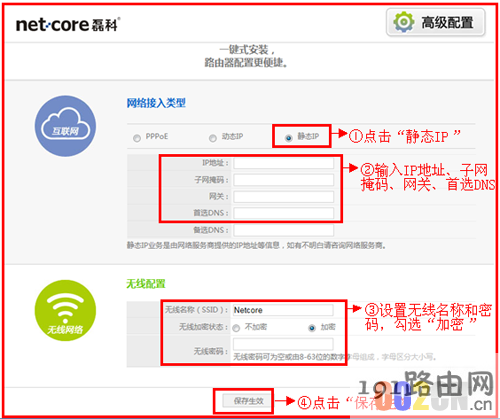Click the gear icon beside 高级配置
Image resolution: width=500 pixels, height=419 pixels.
click(404, 22)
